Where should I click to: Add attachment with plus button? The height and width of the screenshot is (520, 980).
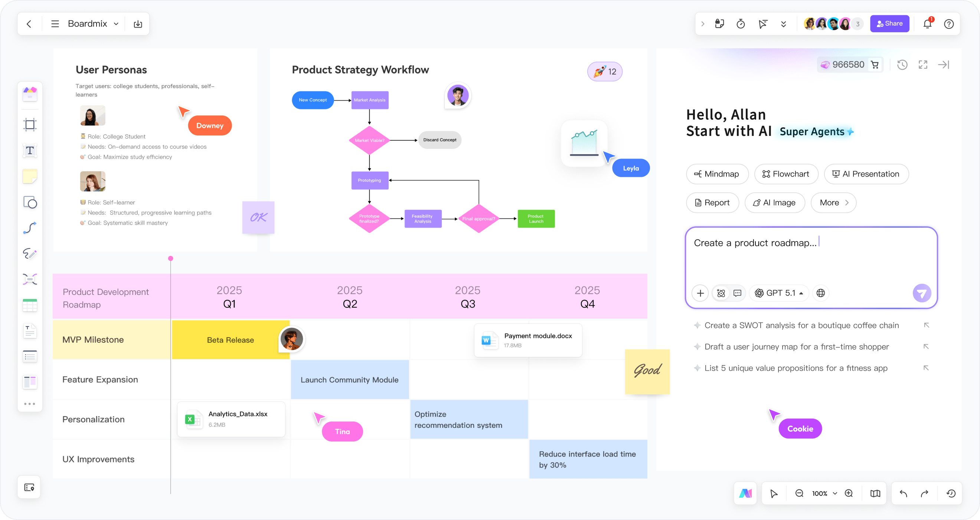[x=700, y=293]
